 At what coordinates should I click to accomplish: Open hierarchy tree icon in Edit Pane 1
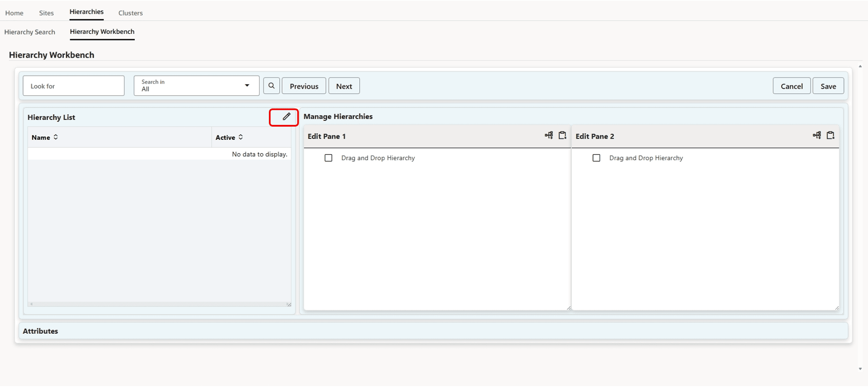(x=549, y=135)
